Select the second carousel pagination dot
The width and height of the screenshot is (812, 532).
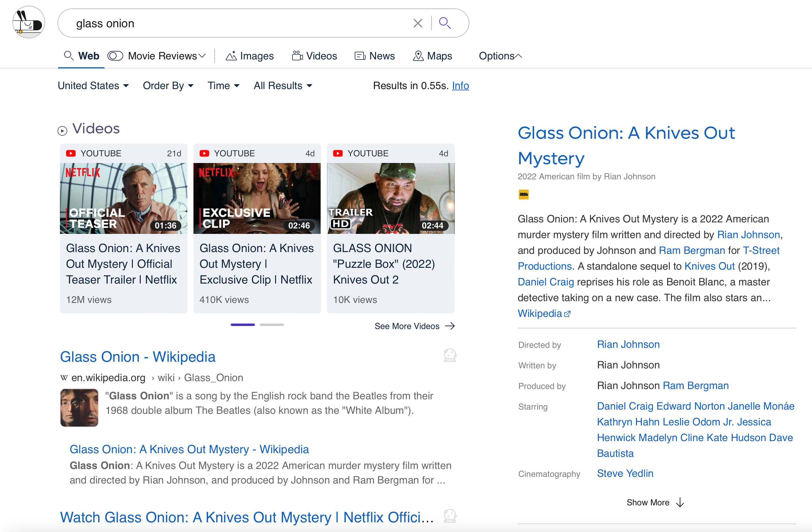[x=272, y=325]
